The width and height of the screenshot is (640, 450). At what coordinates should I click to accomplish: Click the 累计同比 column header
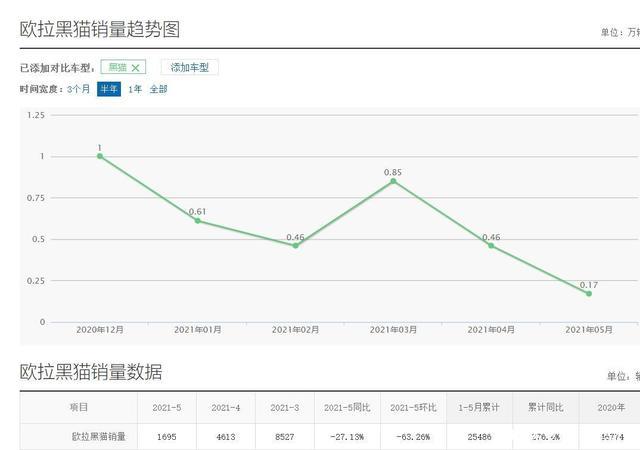pos(546,408)
